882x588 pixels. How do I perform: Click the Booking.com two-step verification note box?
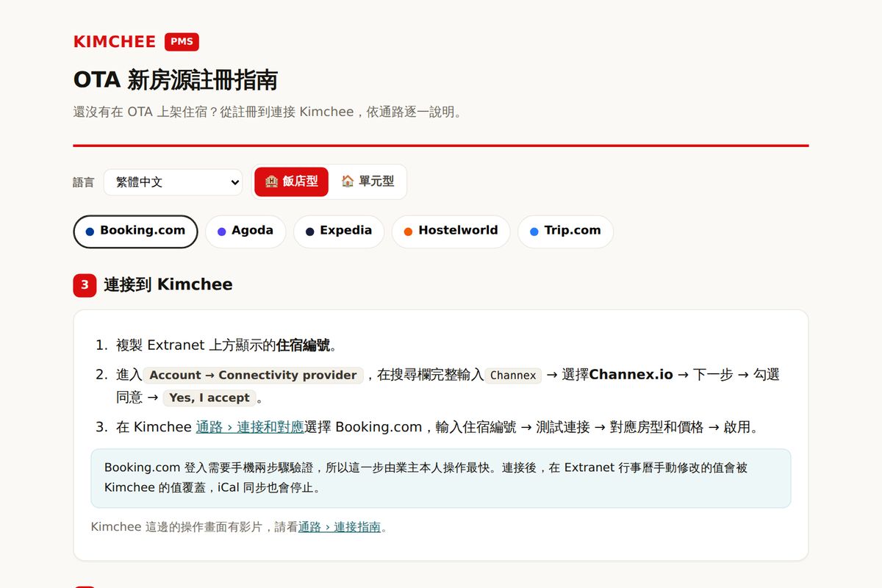pyautogui.click(x=441, y=478)
